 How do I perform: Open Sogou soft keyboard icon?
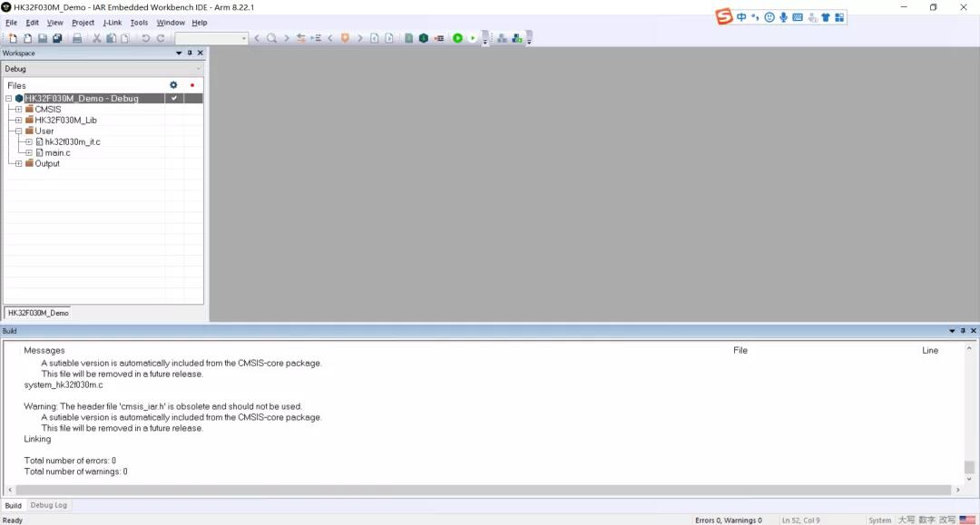pos(798,17)
